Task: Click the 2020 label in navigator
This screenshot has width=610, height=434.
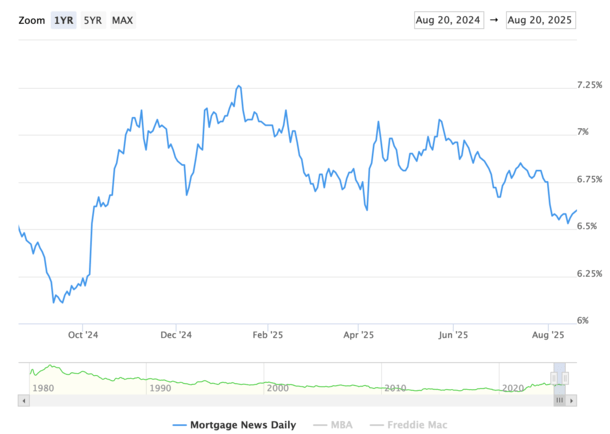Action: coord(513,388)
